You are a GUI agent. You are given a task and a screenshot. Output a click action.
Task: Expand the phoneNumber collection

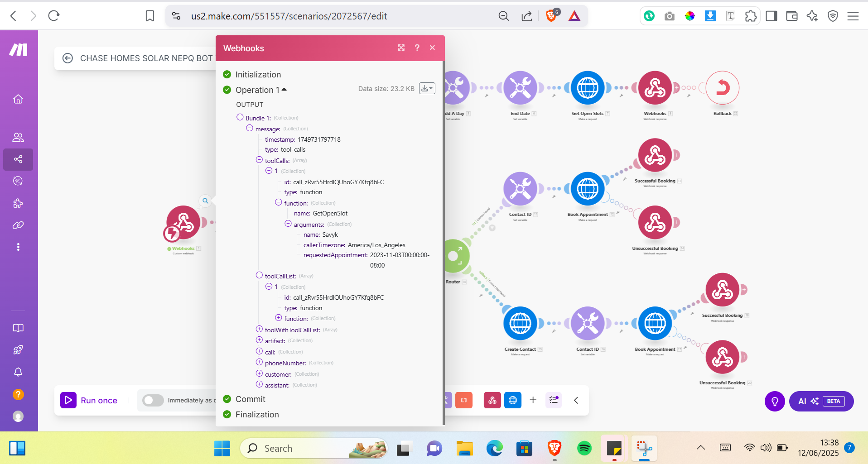point(259,362)
